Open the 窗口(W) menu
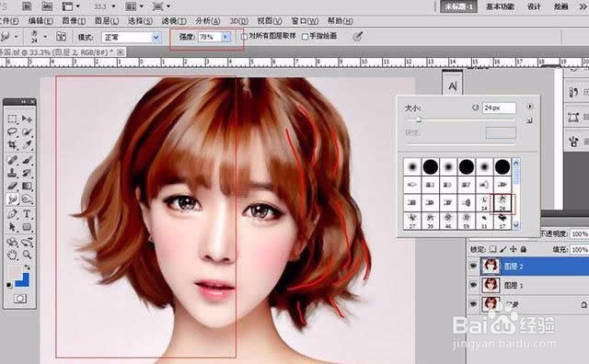This screenshot has height=364, width=589. [305, 21]
